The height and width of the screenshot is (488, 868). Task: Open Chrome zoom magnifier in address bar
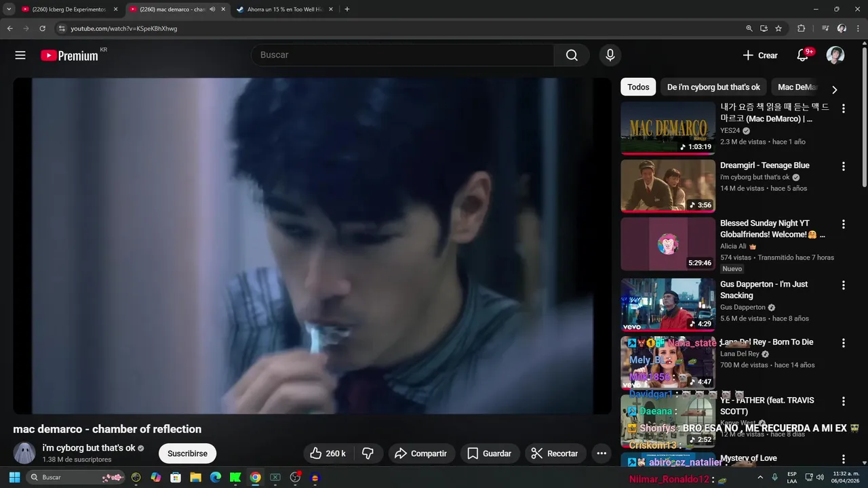point(749,28)
